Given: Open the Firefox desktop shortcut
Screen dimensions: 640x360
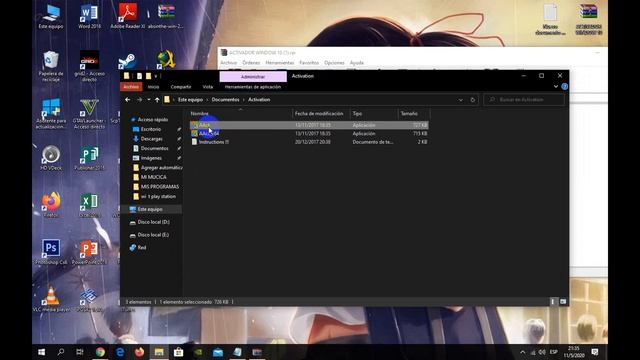Looking at the screenshot, I should click(51, 205).
